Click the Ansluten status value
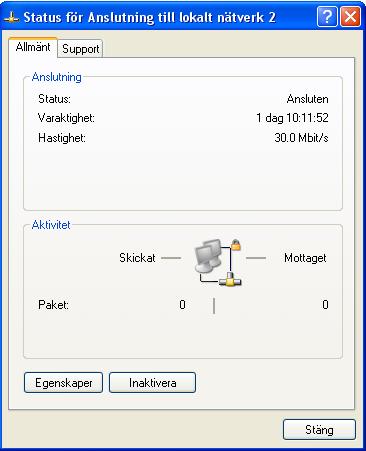The height and width of the screenshot is (451, 366). [x=307, y=99]
